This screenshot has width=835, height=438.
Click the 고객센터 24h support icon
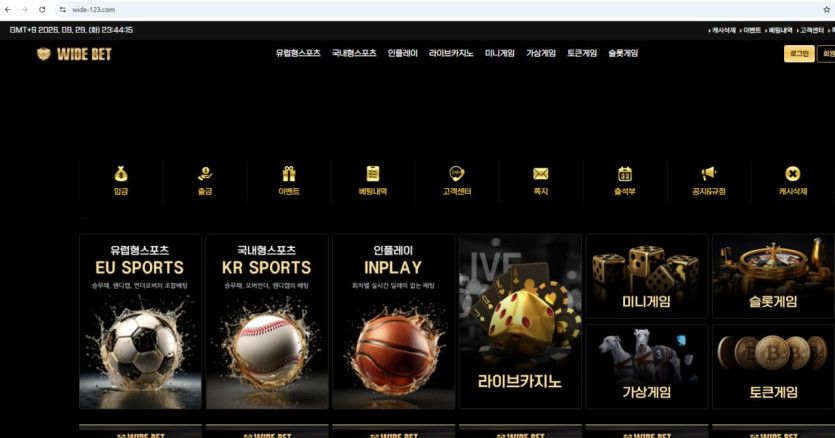(457, 174)
